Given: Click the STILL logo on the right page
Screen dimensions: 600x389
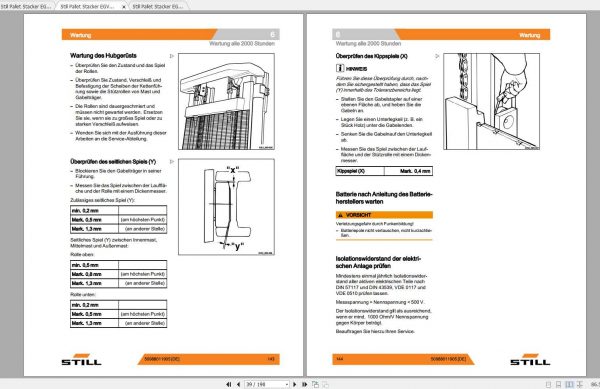Looking at the screenshot, I should click(x=530, y=360).
